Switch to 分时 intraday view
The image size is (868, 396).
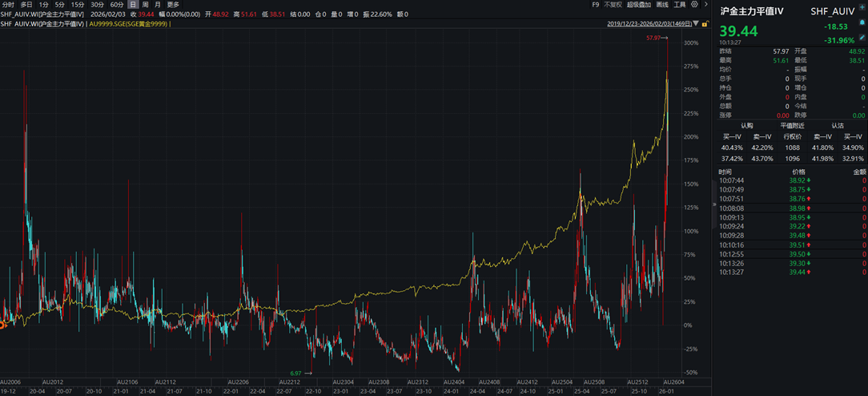click(x=8, y=5)
